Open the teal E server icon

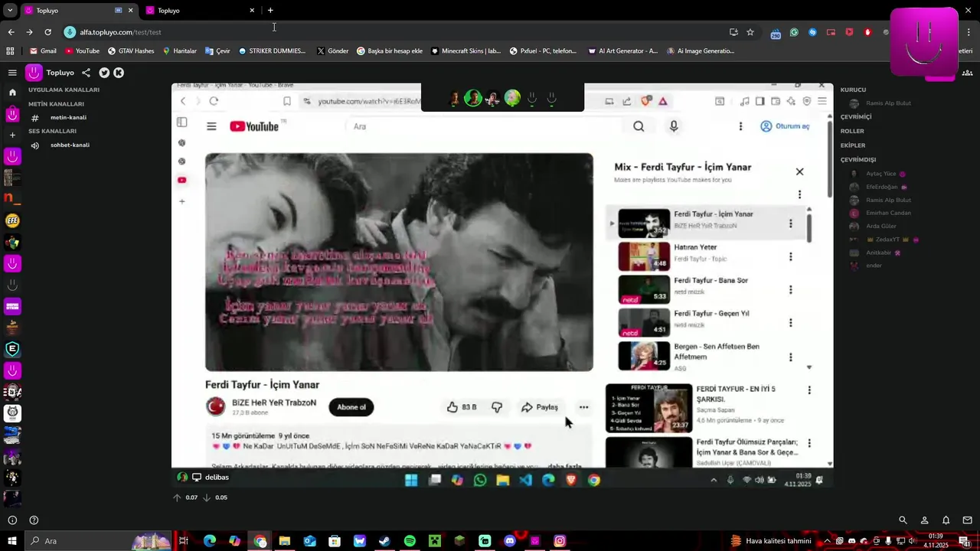pyautogui.click(x=12, y=350)
